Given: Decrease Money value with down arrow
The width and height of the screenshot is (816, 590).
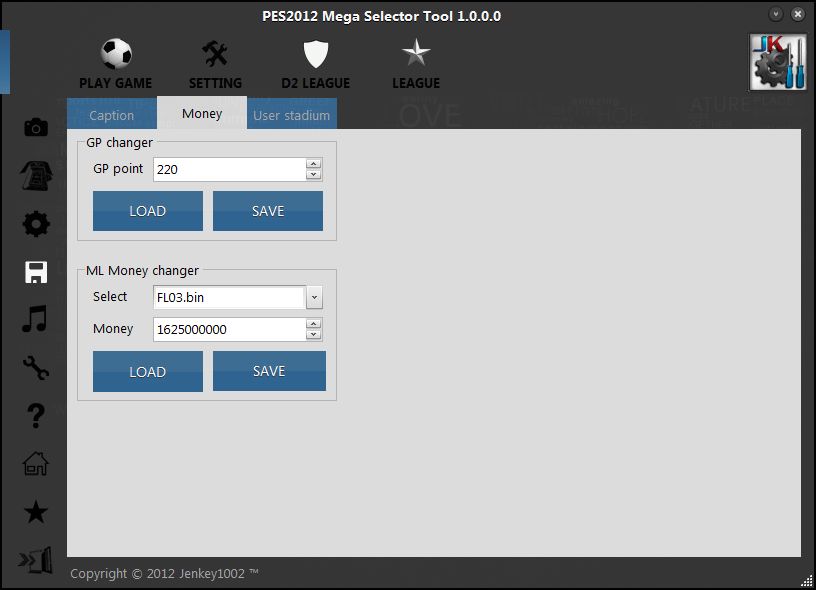Looking at the screenshot, I should [x=314, y=335].
